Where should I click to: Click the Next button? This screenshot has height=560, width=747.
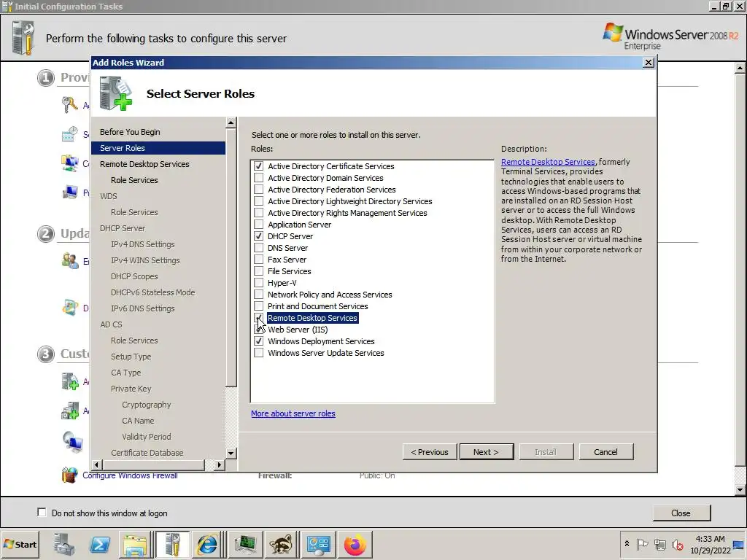point(487,452)
